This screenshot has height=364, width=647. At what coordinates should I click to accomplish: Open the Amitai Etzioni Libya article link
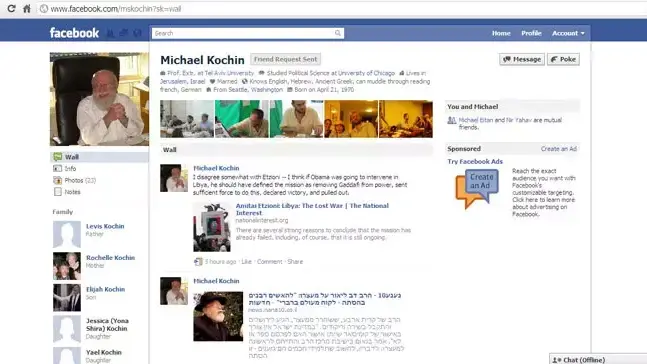pos(312,209)
